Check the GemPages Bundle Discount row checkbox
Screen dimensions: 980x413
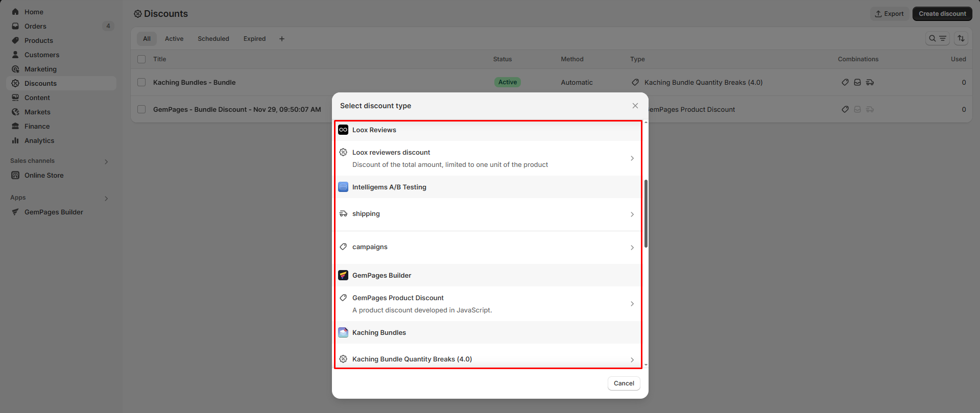(141, 110)
